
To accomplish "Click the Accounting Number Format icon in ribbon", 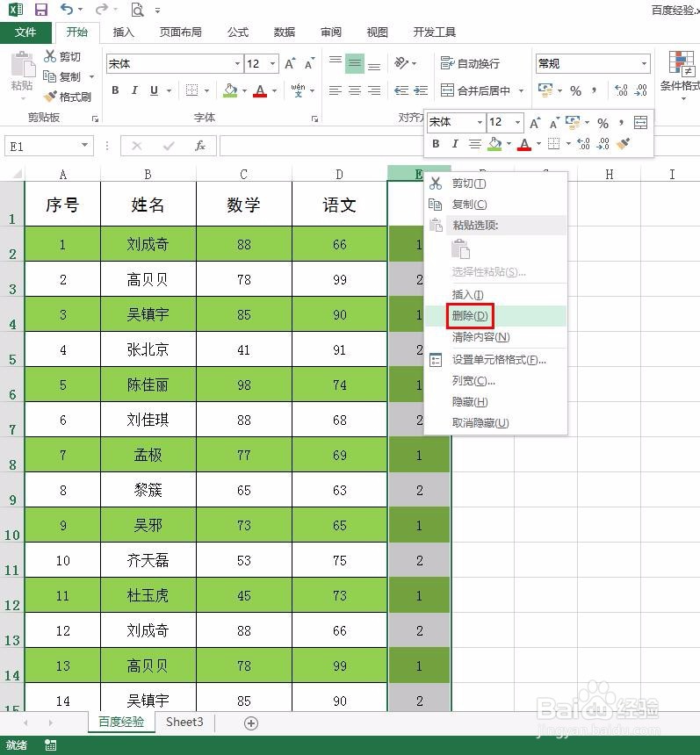I will tap(545, 90).
